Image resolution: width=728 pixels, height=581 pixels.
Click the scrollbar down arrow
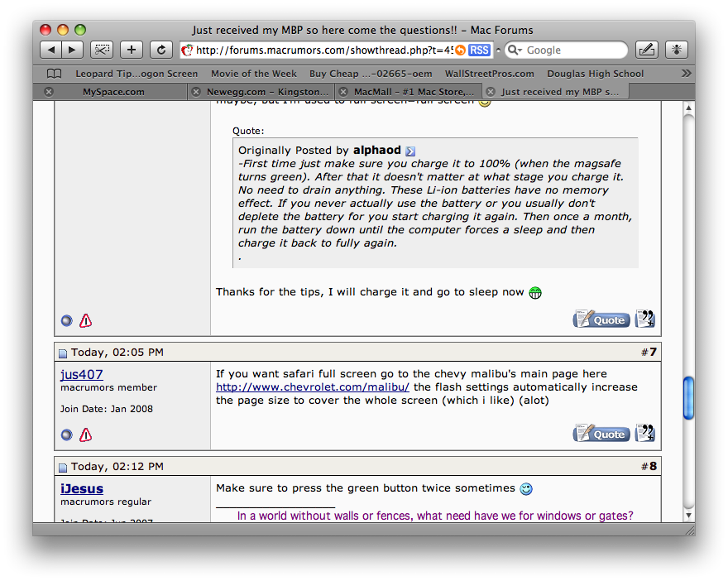point(689,515)
